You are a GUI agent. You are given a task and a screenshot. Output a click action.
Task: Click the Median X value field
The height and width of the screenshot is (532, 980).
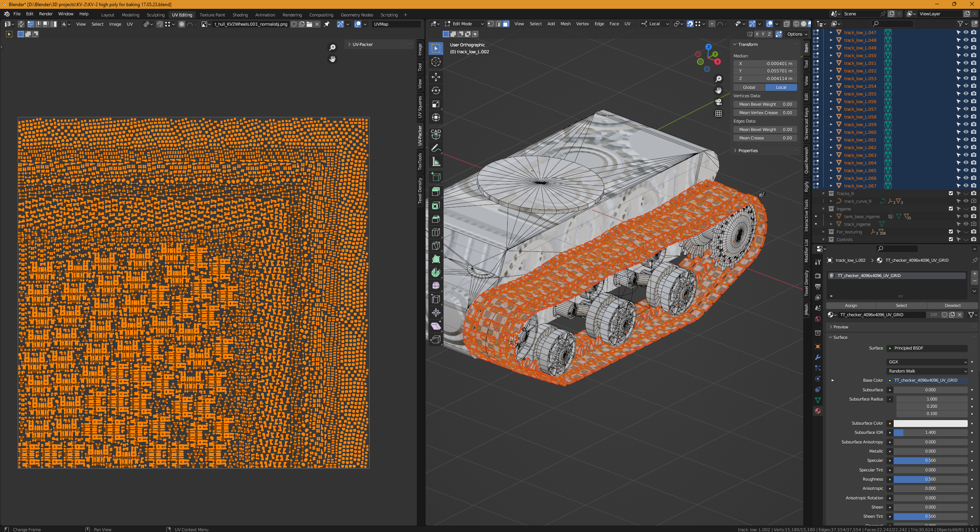point(765,64)
